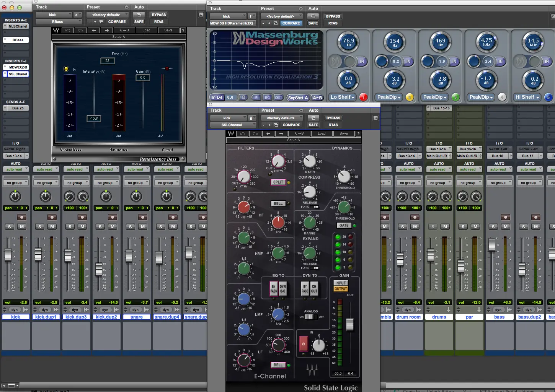Open kick track selector in SSLChannel window
This screenshot has height=392, width=555.
pyautogui.click(x=228, y=118)
